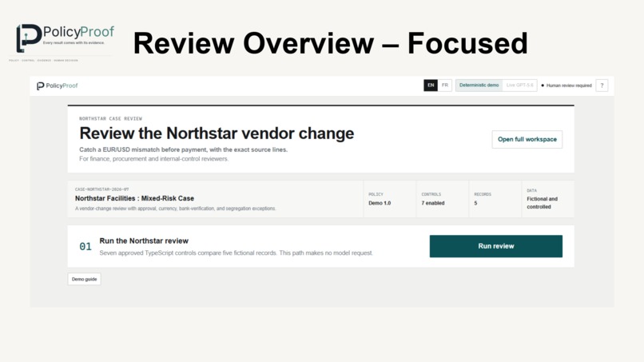The image size is (644, 362).
Task: Click NORTHSTAR CASE REVIEW label
Action: coord(110,119)
